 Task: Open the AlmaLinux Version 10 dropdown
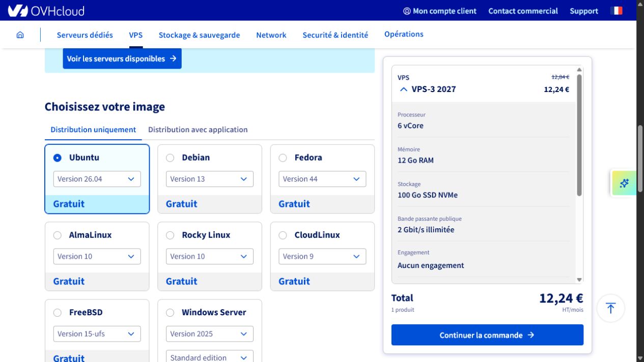[97, 256]
